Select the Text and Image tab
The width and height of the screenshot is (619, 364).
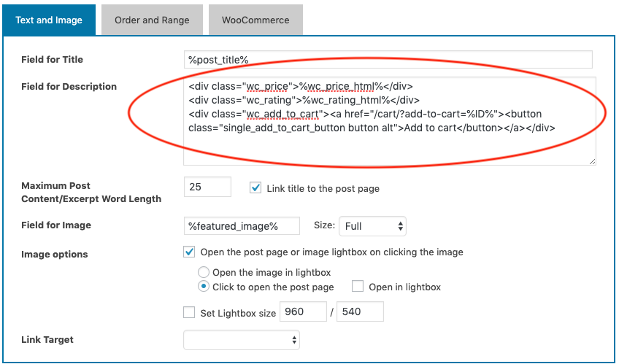[x=49, y=20]
